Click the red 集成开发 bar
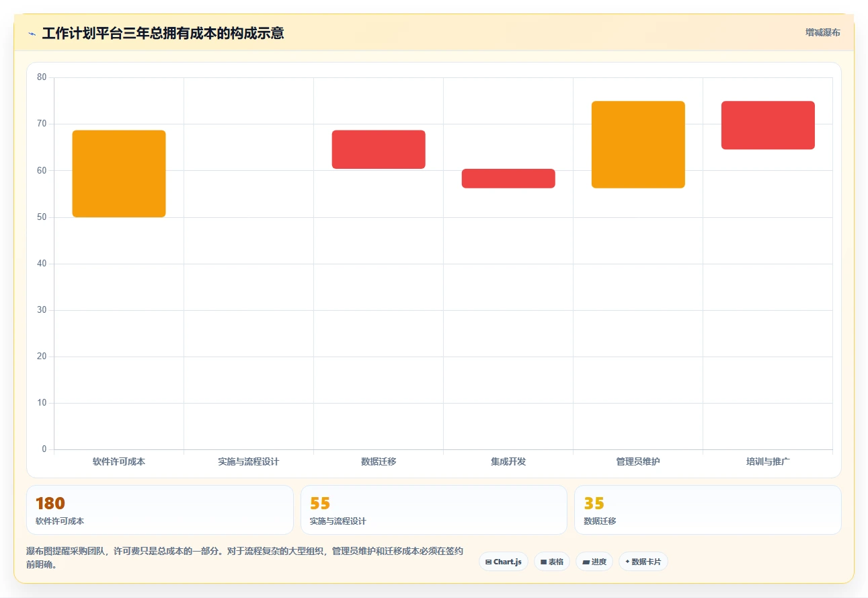This screenshot has width=868, height=598. 508,178
